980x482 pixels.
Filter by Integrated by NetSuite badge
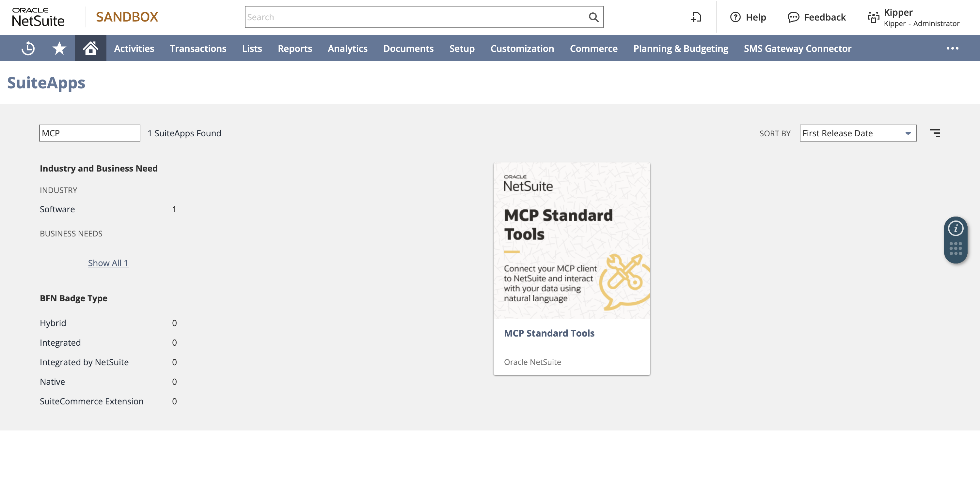84,362
